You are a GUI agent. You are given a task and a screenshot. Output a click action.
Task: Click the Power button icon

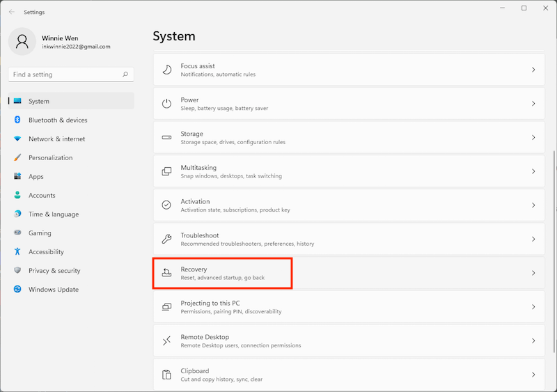click(166, 104)
